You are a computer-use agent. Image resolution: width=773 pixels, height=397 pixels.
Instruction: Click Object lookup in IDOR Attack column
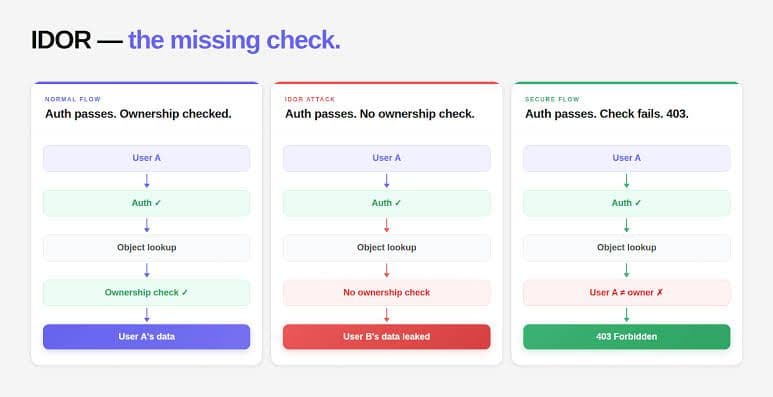[x=386, y=248]
